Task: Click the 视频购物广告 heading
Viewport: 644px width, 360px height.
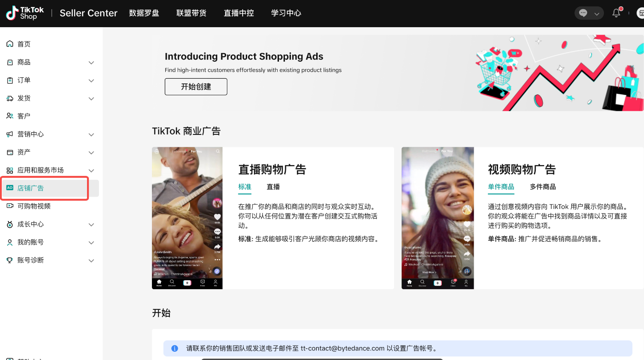Action: (x=522, y=169)
